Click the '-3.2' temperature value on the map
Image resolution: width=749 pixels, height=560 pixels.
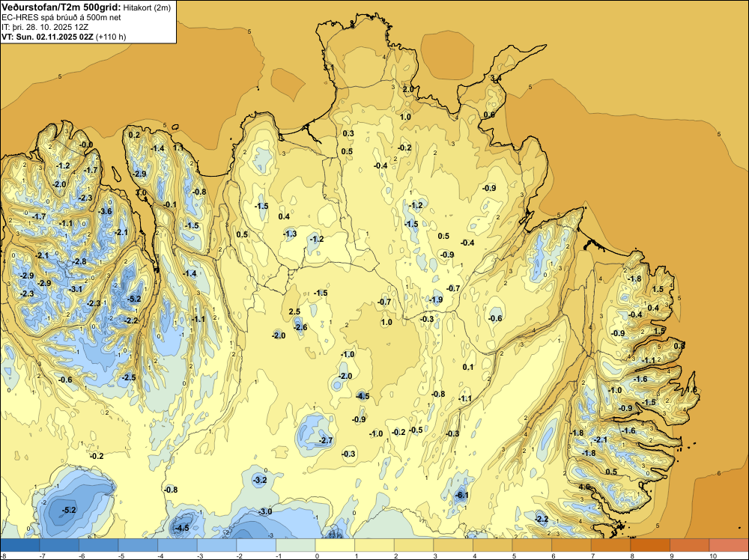point(259,480)
